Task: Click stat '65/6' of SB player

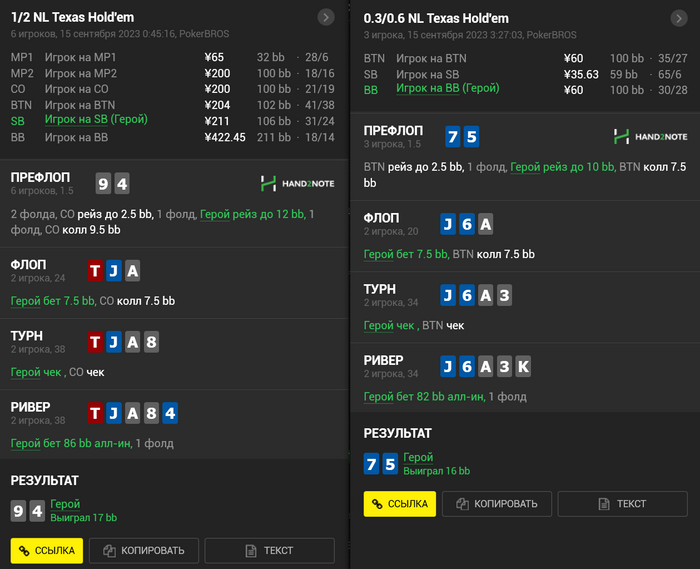Action: (x=670, y=75)
